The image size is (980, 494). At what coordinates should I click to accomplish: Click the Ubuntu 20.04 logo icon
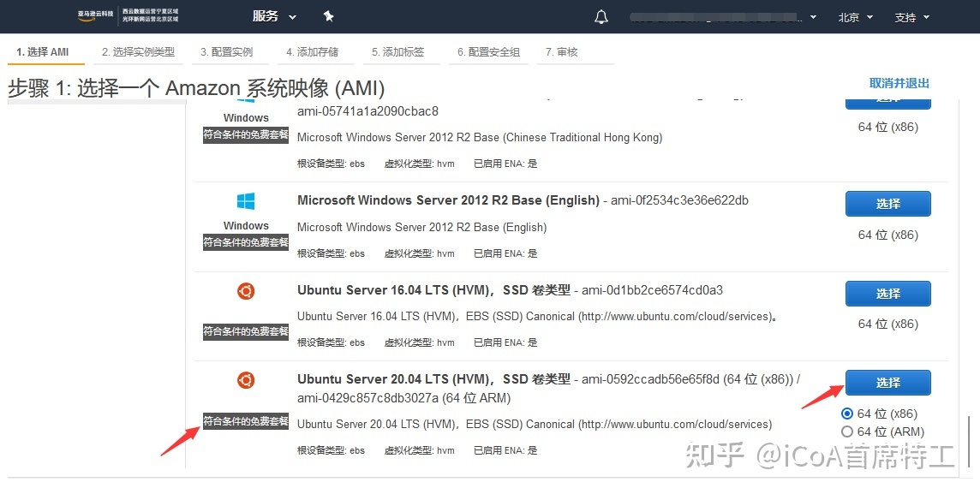point(246,380)
